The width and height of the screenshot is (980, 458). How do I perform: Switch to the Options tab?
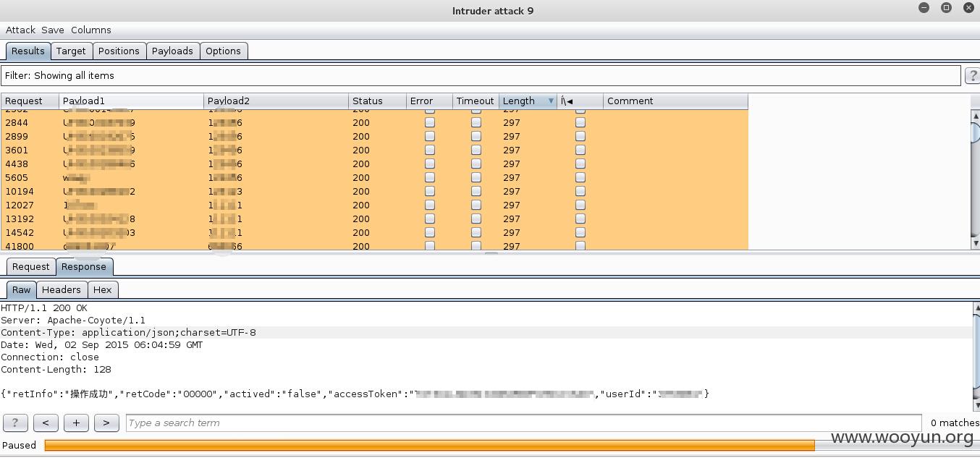tap(223, 51)
